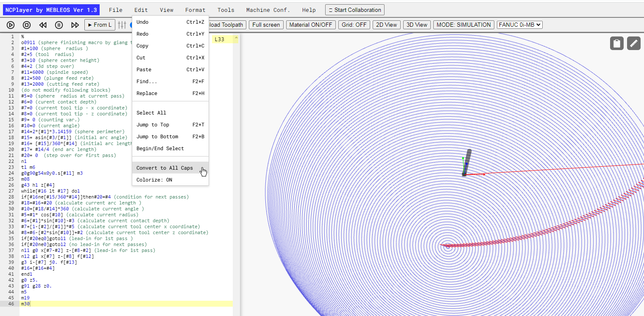Screen dimensions: 644x316
Task: Open the Format menu
Action: pyautogui.click(x=195, y=10)
